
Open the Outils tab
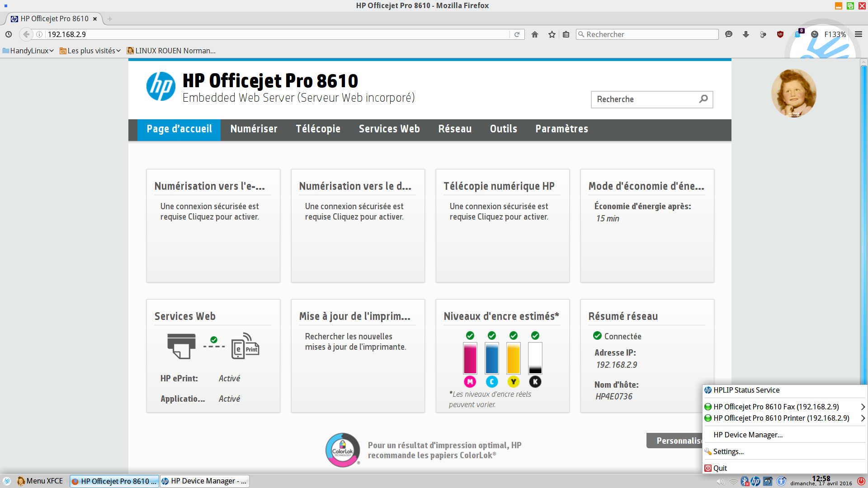coord(503,129)
